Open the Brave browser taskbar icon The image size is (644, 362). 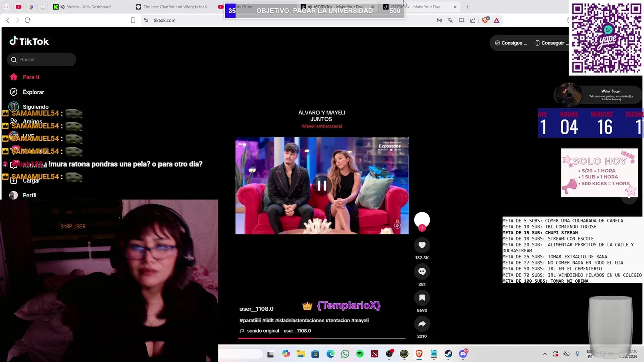pos(419,354)
